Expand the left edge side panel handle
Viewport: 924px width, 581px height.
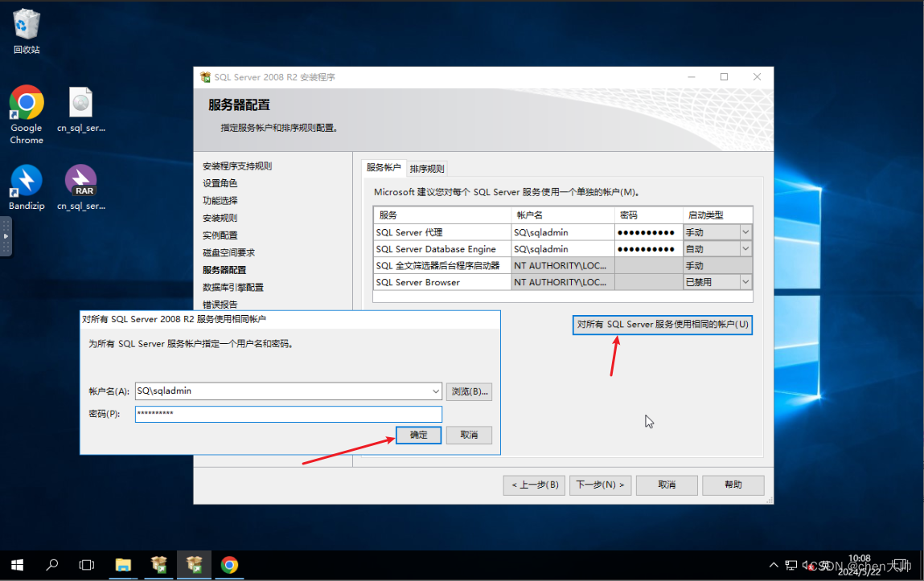6,236
